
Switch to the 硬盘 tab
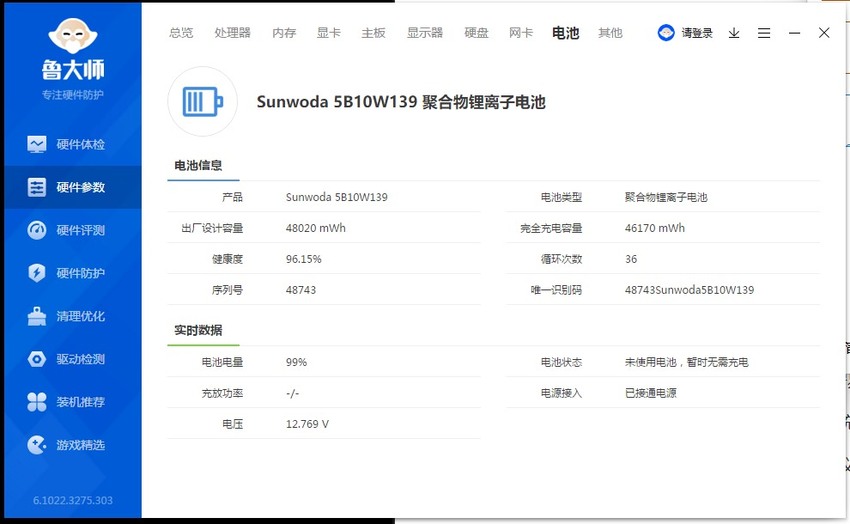click(476, 33)
